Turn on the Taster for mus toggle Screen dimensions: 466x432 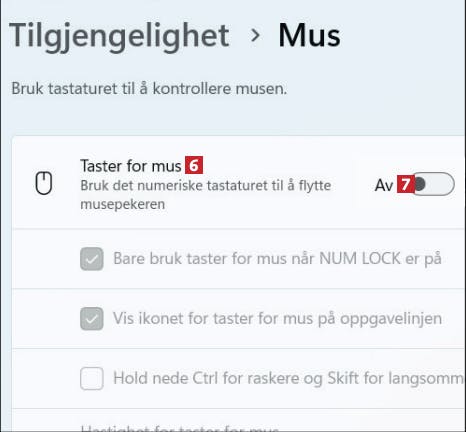click(x=433, y=184)
